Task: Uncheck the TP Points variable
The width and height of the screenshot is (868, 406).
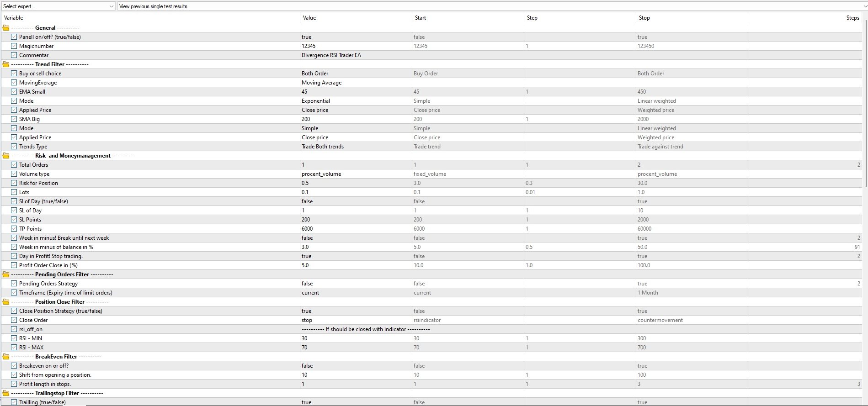Action: click(x=14, y=228)
